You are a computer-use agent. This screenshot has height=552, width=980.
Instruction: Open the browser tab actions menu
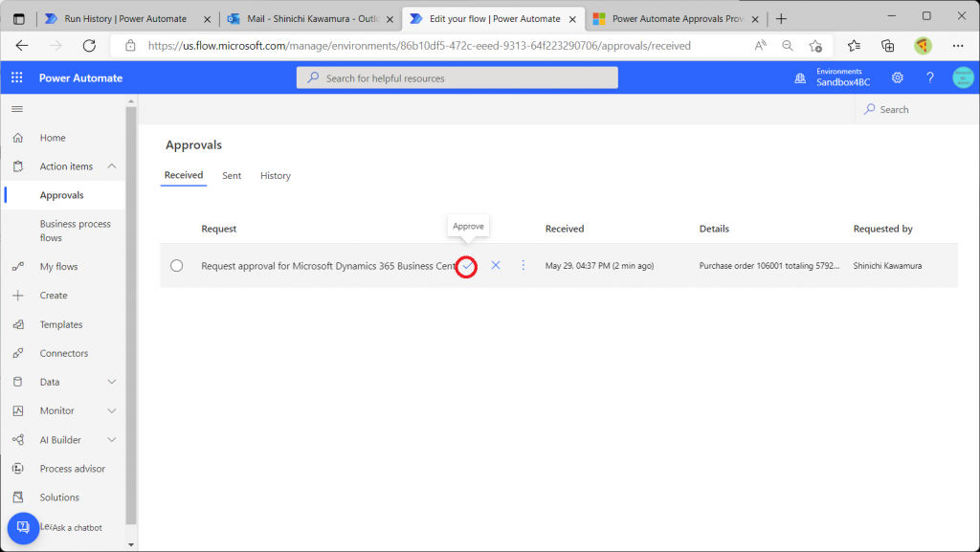pos(19,19)
